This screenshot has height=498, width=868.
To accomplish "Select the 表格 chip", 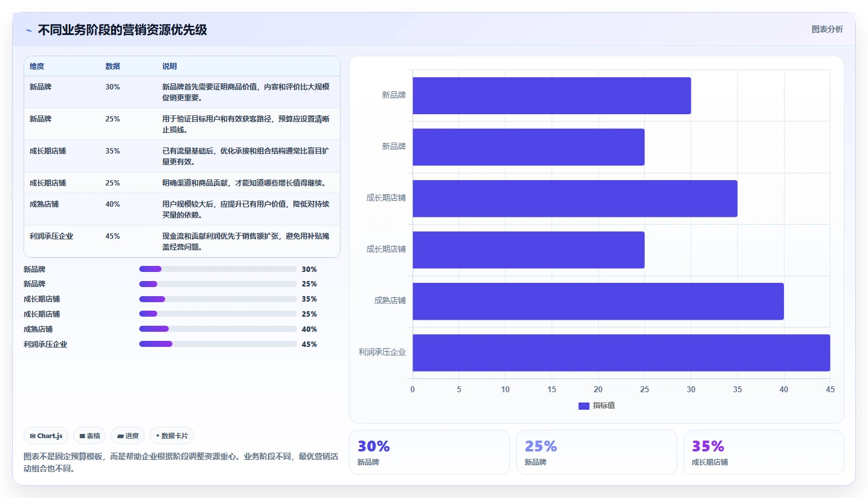I will click(x=90, y=436).
